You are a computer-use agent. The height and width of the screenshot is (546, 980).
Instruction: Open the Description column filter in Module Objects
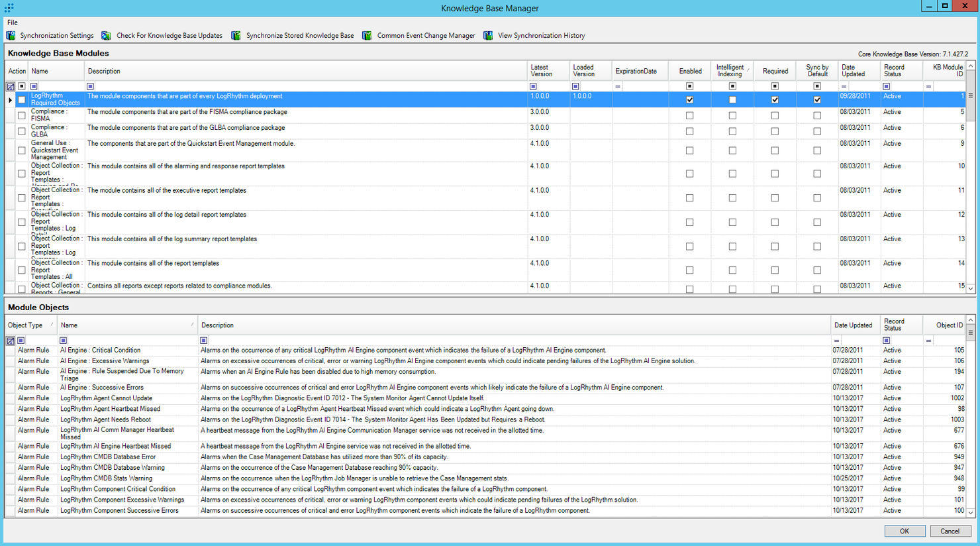coord(203,340)
